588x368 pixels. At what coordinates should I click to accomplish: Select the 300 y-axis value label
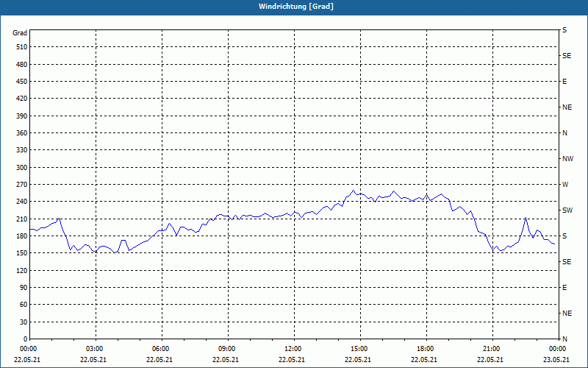[22, 168]
